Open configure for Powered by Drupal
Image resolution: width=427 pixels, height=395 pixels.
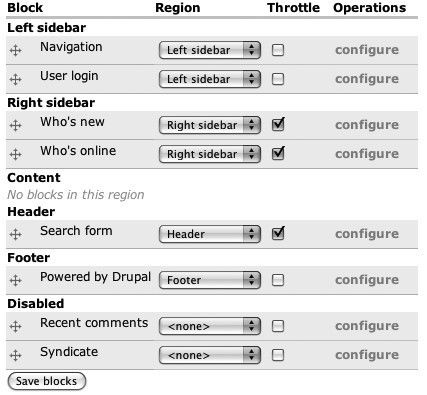coord(367,280)
